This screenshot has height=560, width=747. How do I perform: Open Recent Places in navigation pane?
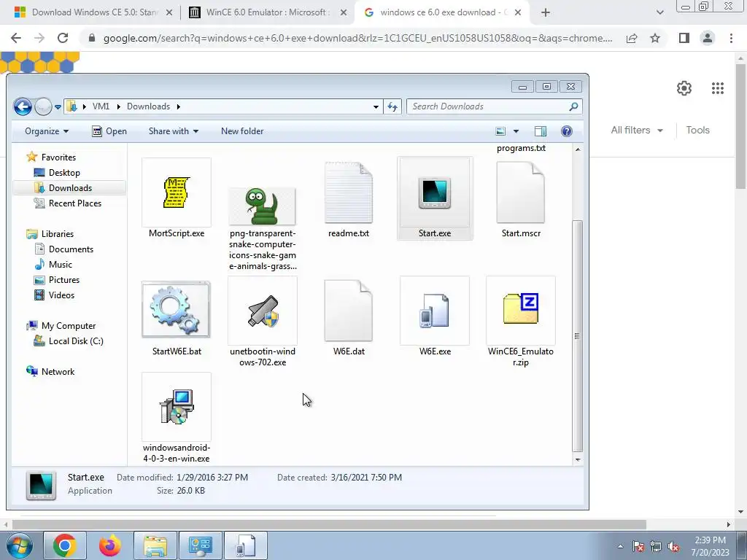[x=75, y=203]
